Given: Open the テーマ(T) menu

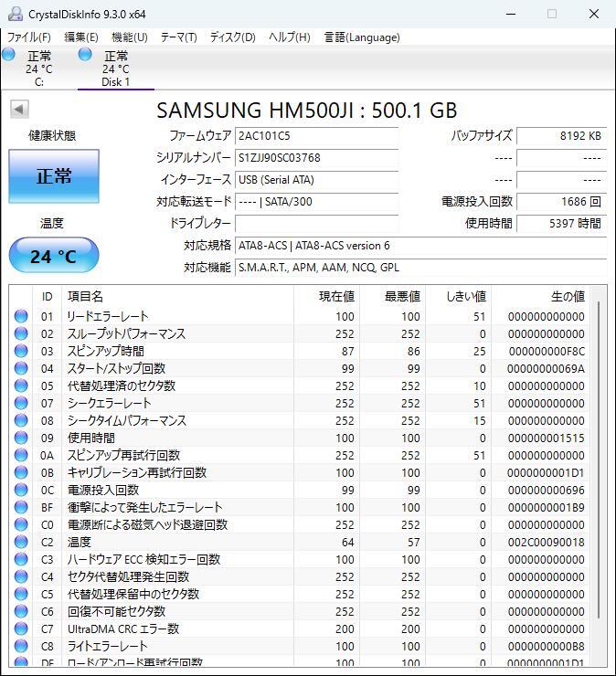Looking at the screenshot, I should [178, 37].
